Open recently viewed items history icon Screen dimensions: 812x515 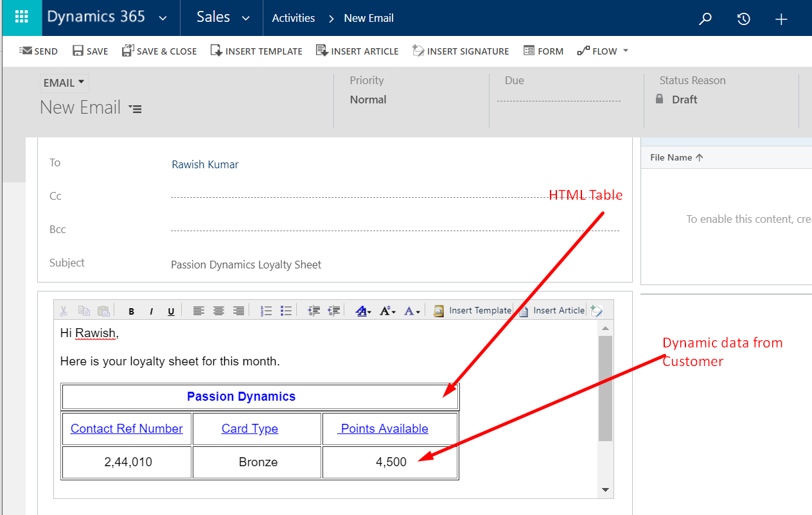pos(743,19)
